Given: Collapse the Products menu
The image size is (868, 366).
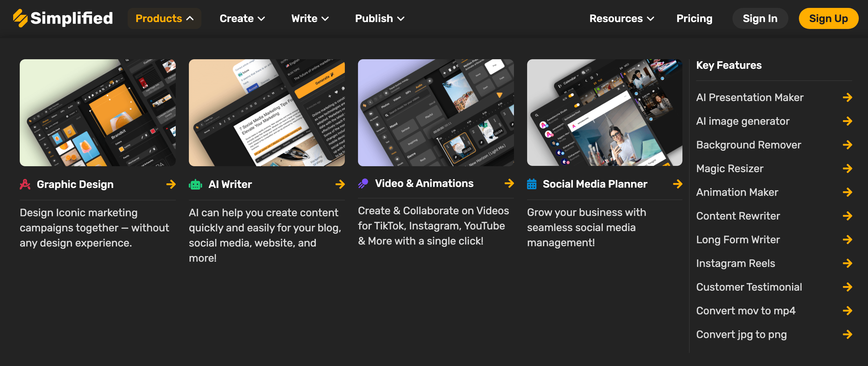Looking at the screenshot, I should [x=165, y=18].
